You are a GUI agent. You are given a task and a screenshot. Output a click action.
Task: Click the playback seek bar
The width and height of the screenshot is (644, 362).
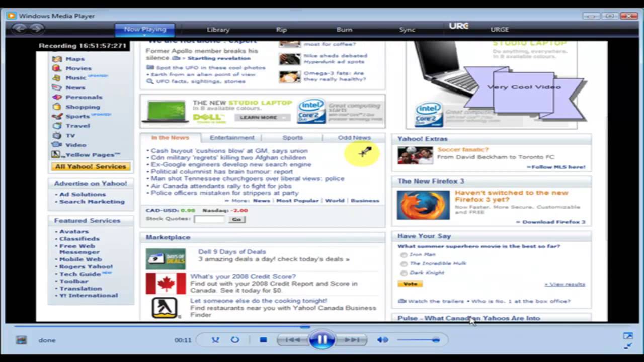coord(322,327)
